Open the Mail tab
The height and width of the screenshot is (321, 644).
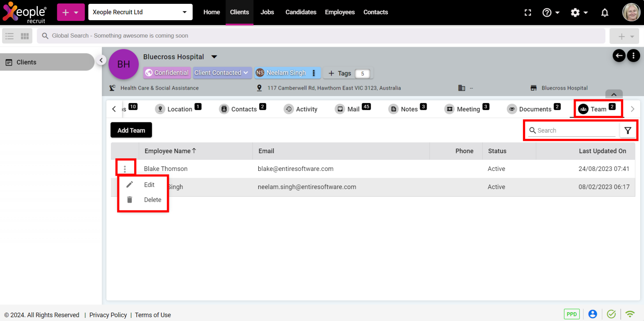pos(353,109)
